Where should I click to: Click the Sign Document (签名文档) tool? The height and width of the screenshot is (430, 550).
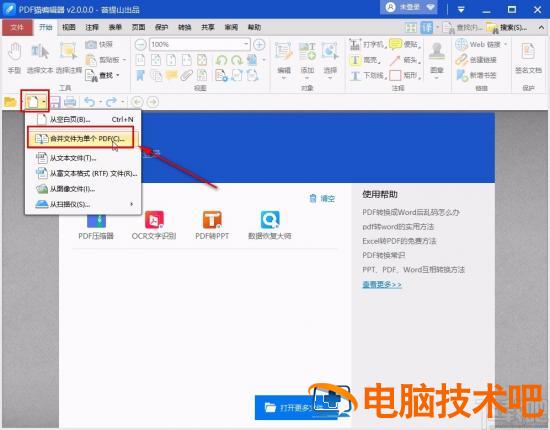point(528,58)
